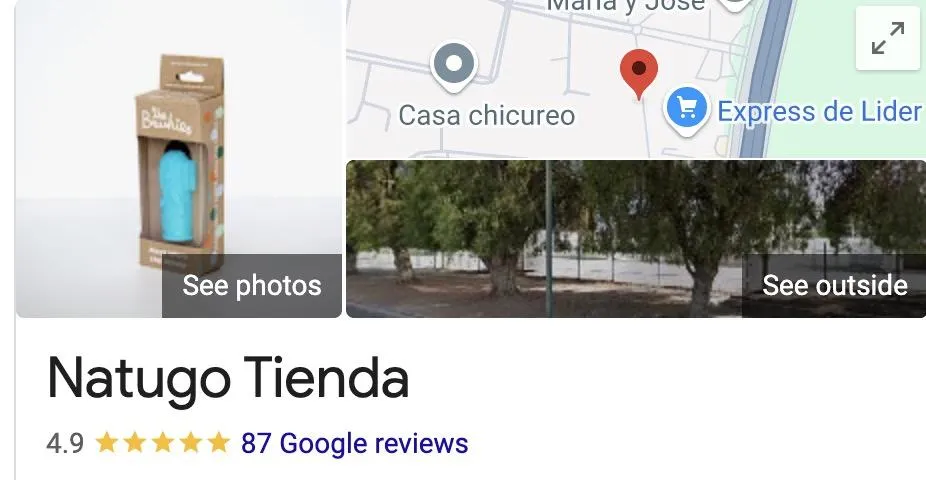Expand the map to full view

click(888, 39)
